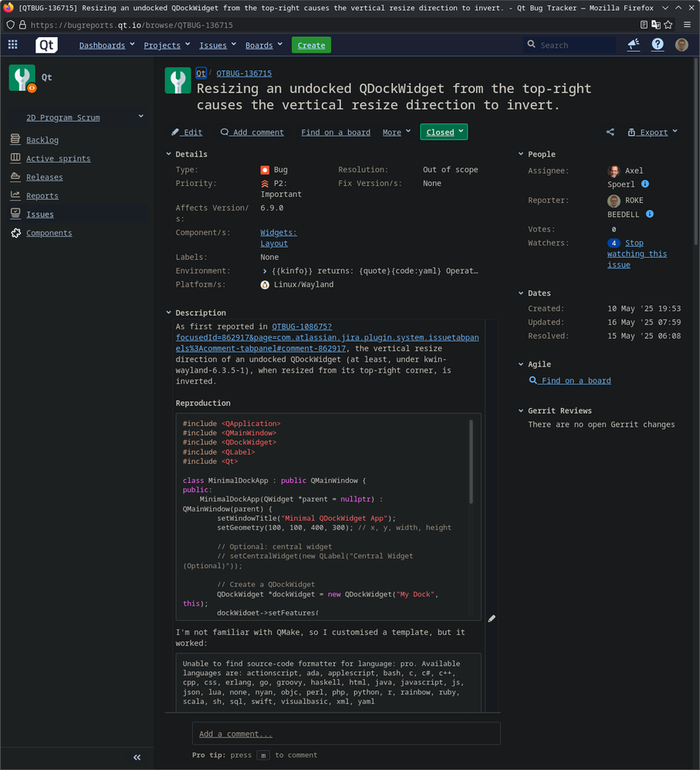
Task: Click the info icon beside Axel Spoerl
Action: click(x=645, y=184)
